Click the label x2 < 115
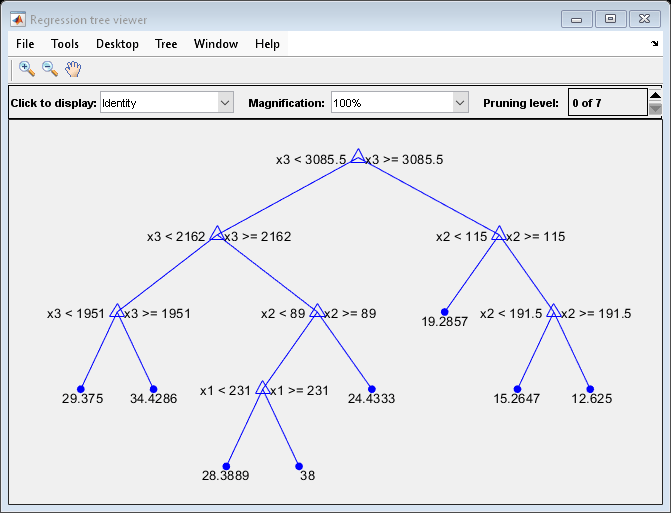 (x=462, y=237)
